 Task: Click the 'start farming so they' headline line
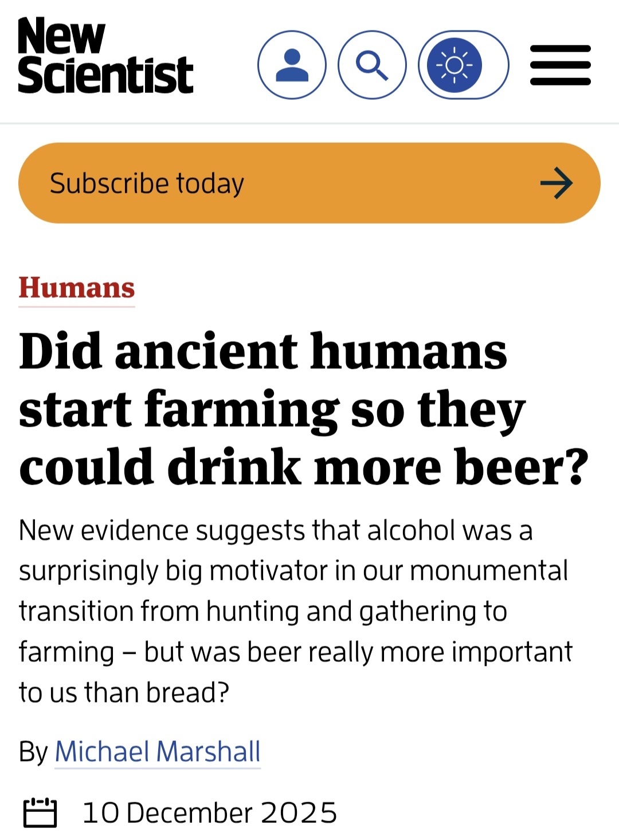tap(272, 409)
